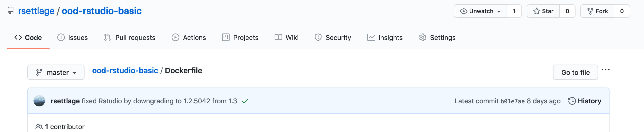
Task: Switch to the Issues tab
Action: coord(73,38)
